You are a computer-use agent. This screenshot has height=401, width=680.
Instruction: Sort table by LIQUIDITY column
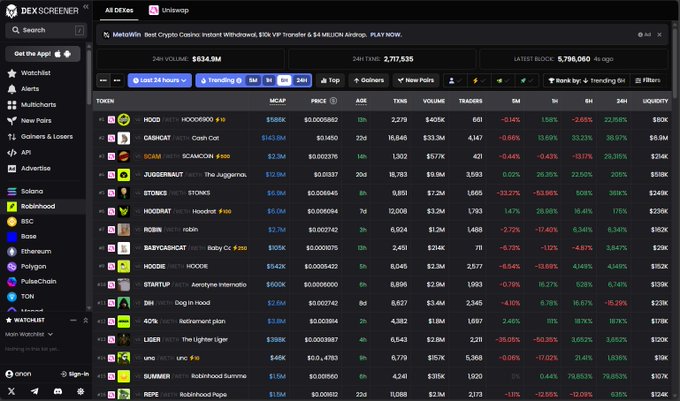click(655, 101)
